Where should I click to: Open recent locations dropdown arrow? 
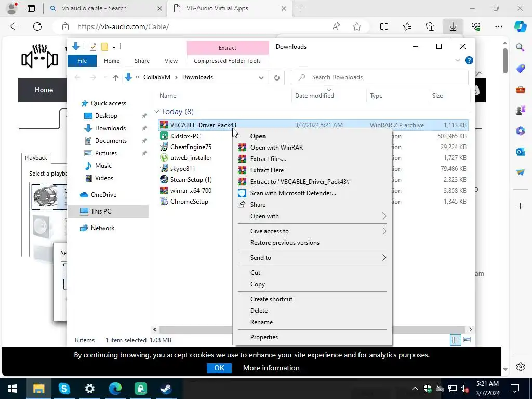point(105,78)
